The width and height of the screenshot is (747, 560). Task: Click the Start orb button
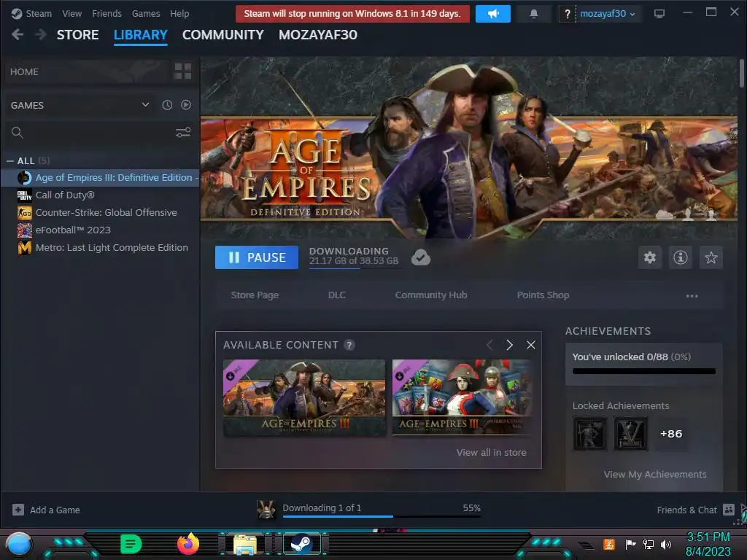[x=18, y=545]
